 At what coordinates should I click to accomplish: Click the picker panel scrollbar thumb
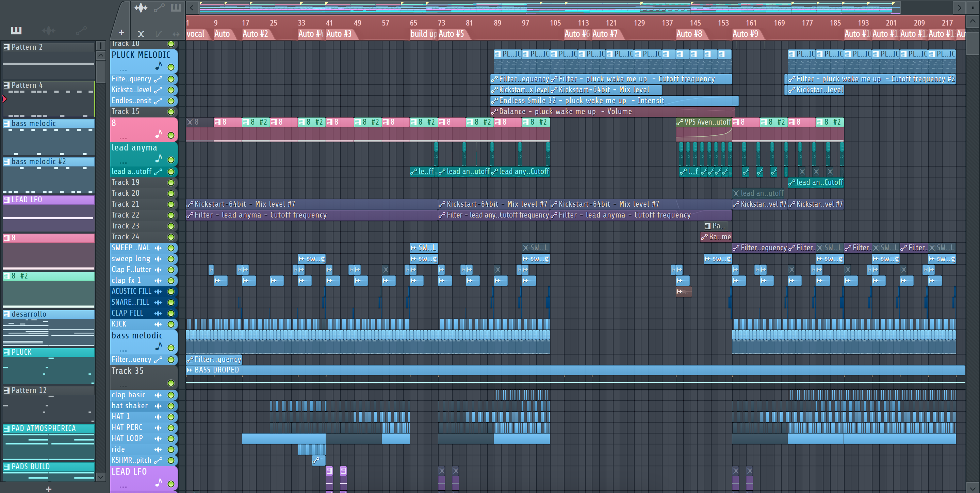(x=100, y=71)
